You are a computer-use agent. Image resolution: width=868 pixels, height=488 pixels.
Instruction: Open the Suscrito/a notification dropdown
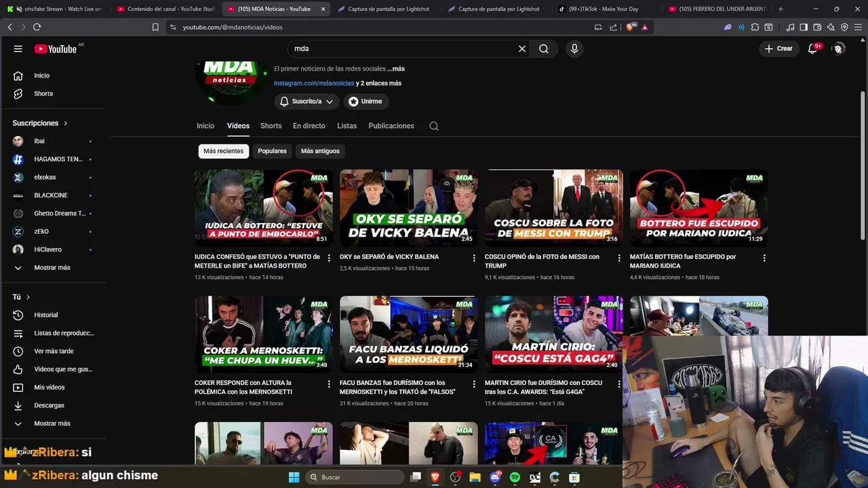pyautogui.click(x=307, y=102)
